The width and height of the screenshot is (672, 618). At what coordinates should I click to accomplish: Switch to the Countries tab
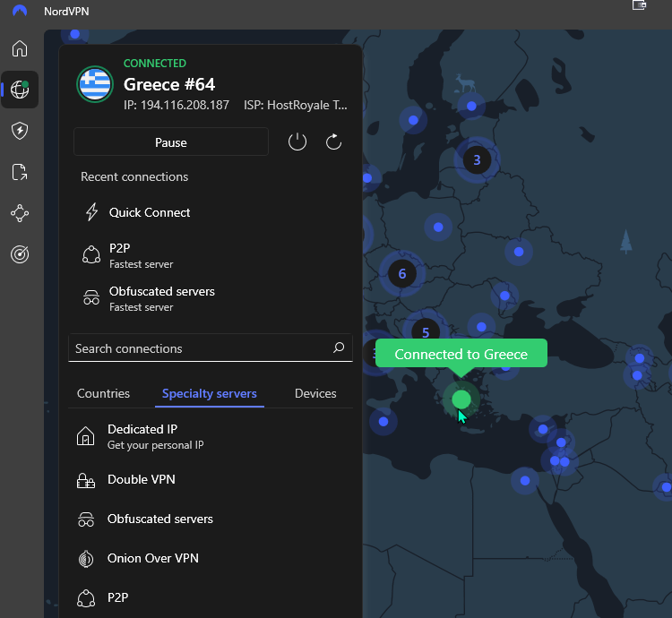coord(103,393)
